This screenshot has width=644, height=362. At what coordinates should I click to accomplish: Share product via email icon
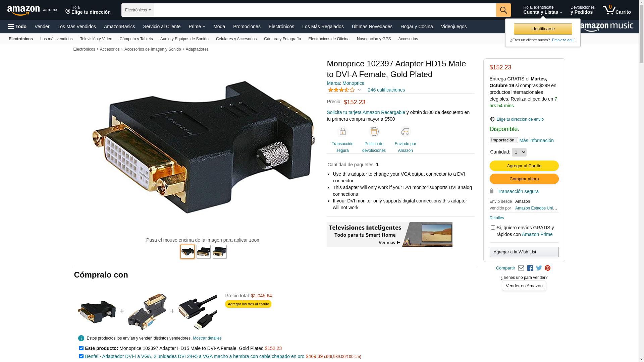click(521, 268)
